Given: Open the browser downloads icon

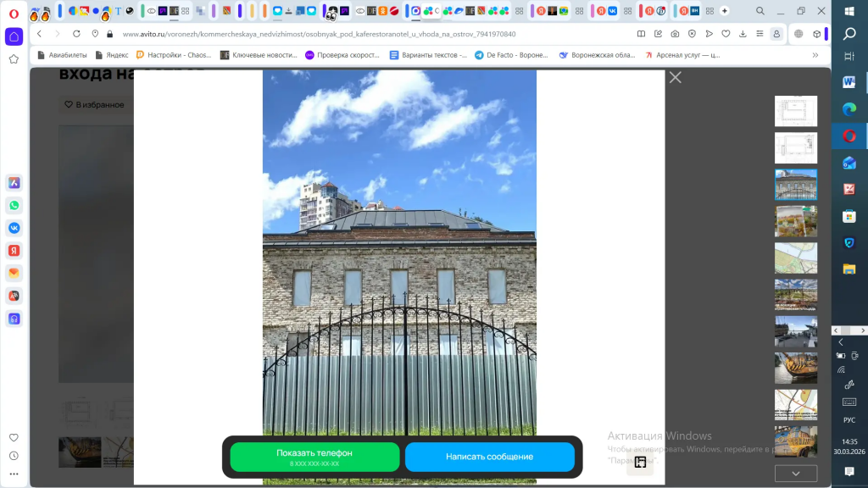Looking at the screenshot, I should (743, 34).
